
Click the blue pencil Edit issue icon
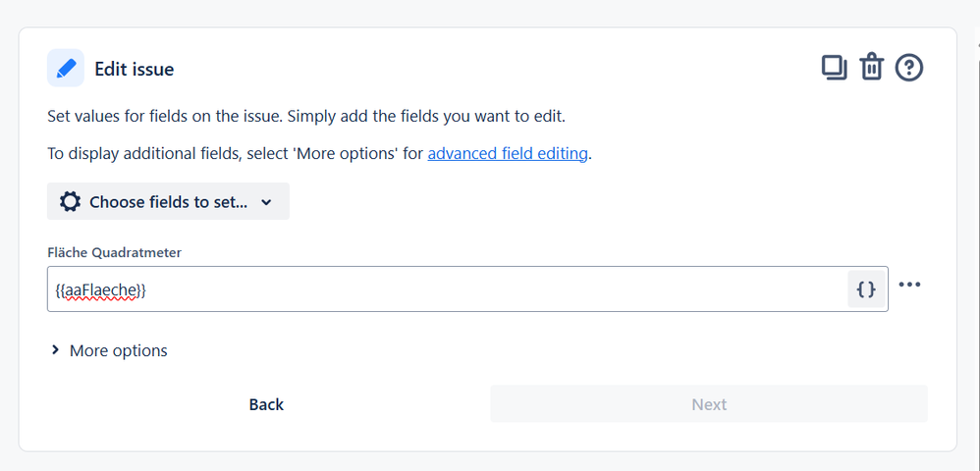click(66, 69)
